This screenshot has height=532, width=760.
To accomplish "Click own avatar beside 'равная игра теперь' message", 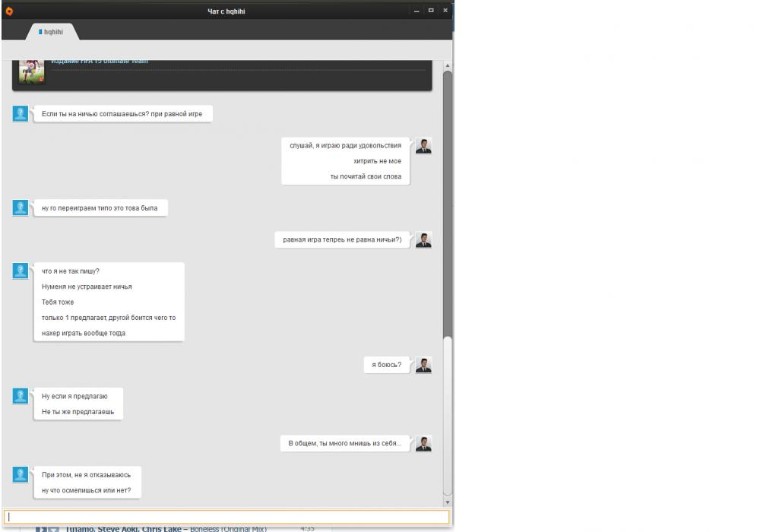I will (423, 239).
